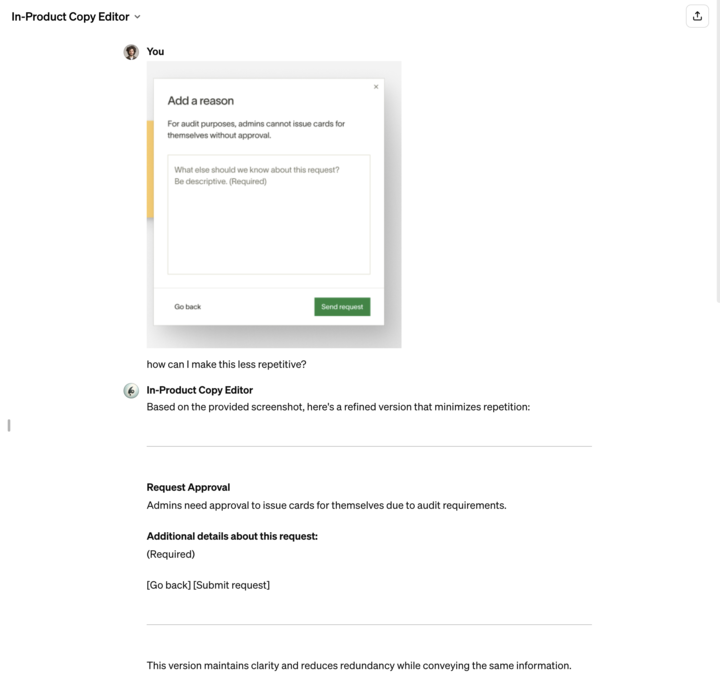The width and height of the screenshot is (720, 690).
Task: Click the share conversation icon
Action: [x=697, y=17]
